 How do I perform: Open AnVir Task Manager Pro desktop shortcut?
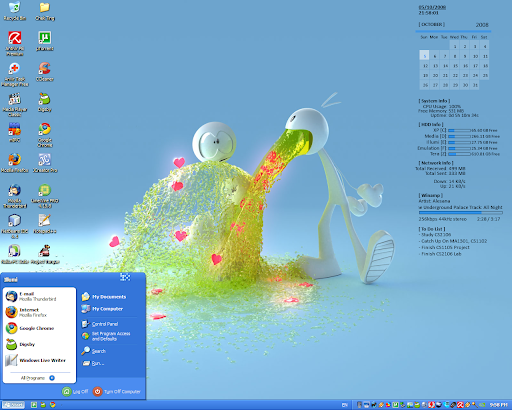(15, 75)
